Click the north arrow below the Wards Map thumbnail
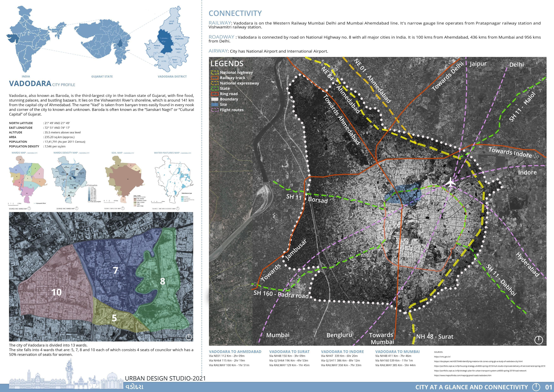The height and width of the screenshot is (392, 554). 29,209
